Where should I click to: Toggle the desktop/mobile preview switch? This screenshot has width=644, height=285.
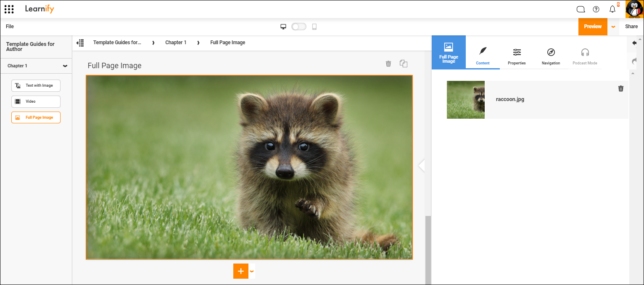[x=298, y=26]
